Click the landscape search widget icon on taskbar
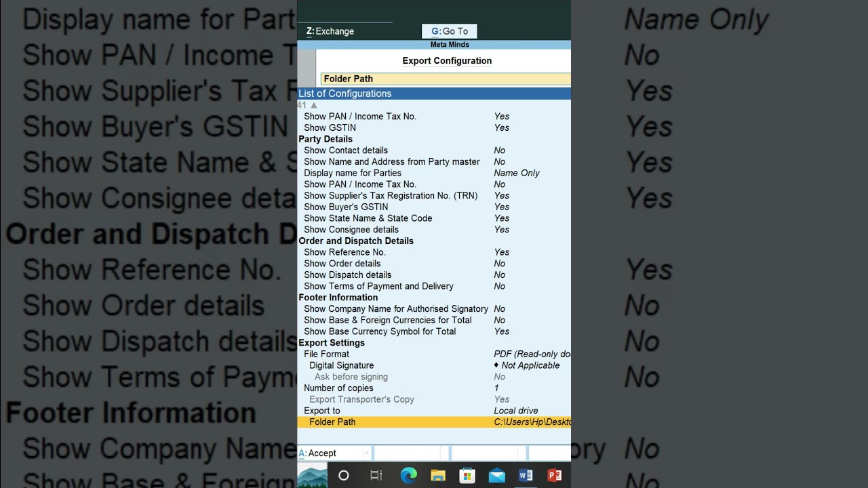This screenshot has width=868, height=488. pyautogui.click(x=312, y=476)
